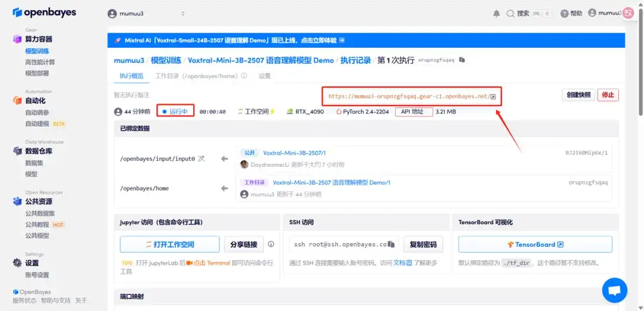The width and height of the screenshot is (644, 311).
Task: Open 自动调参 in the sidebar
Action: point(38,113)
